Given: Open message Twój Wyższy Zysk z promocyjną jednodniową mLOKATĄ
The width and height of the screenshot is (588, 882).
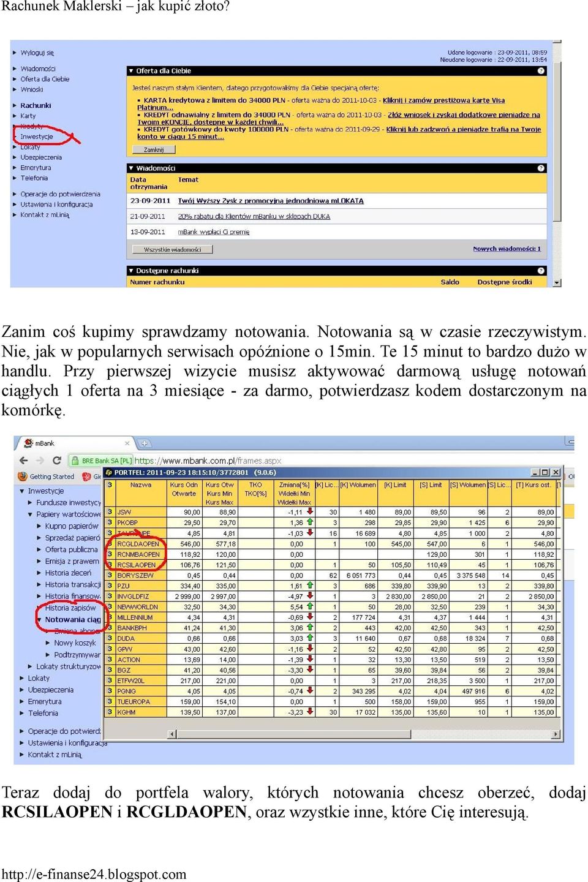Looking at the screenshot, I should click(x=271, y=201).
